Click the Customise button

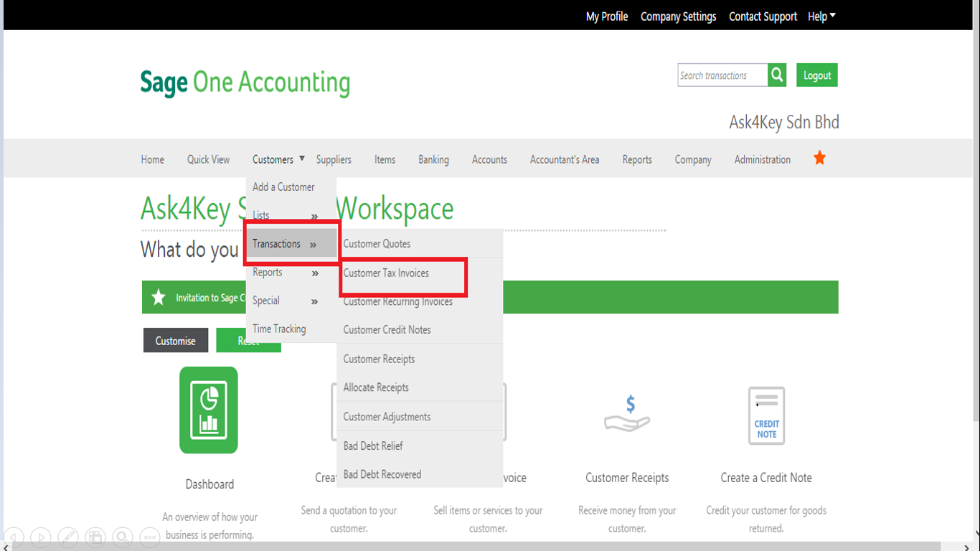[x=176, y=341]
